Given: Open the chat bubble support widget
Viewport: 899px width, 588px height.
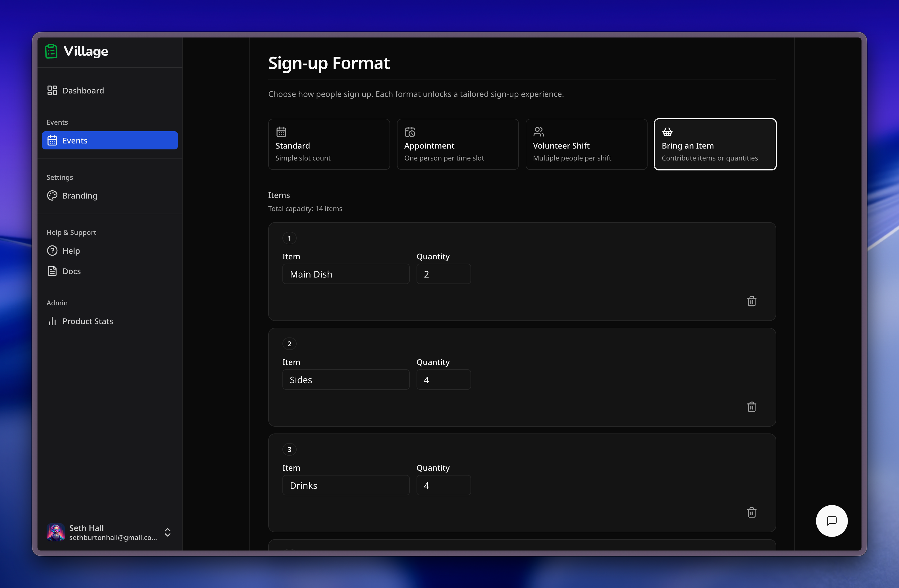Looking at the screenshot, I should coord(831,521).
